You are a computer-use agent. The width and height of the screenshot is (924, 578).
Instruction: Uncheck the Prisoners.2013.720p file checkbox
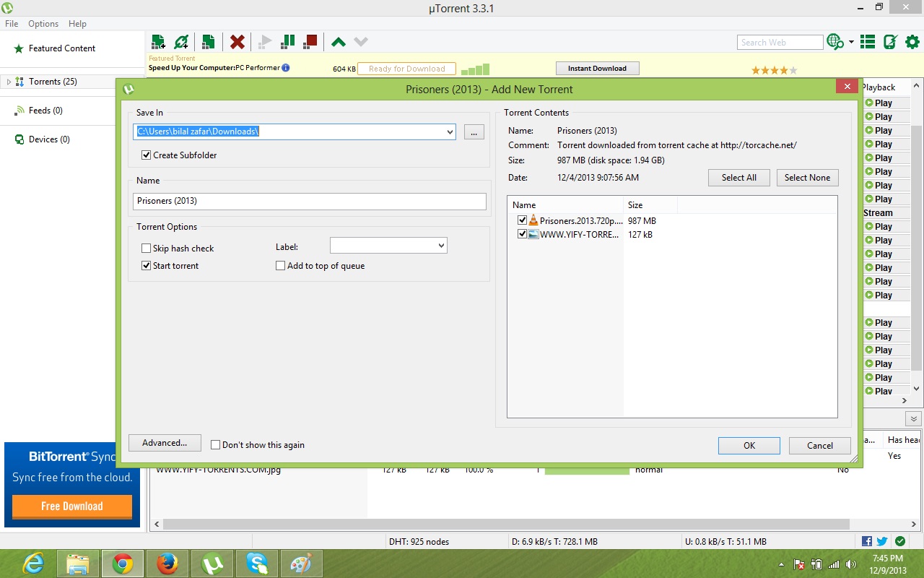pyautogui.click(x=523, y=220)
